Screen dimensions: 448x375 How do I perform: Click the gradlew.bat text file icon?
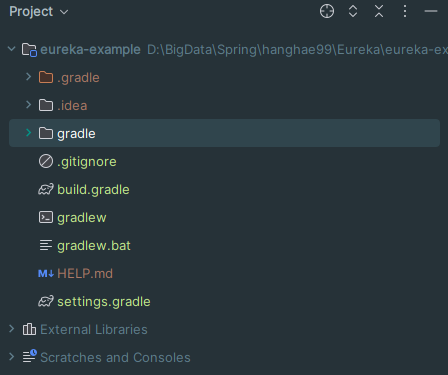(x=46, y=245)
